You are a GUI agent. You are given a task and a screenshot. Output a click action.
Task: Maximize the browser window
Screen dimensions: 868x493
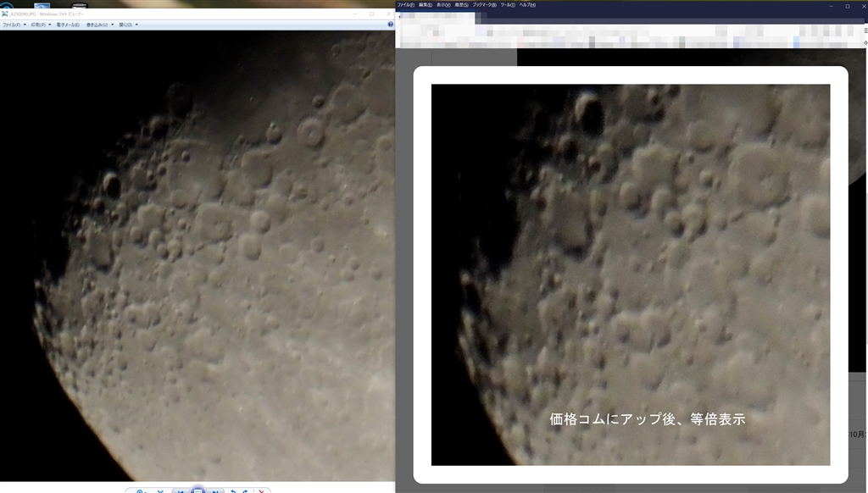pos(848,6)
